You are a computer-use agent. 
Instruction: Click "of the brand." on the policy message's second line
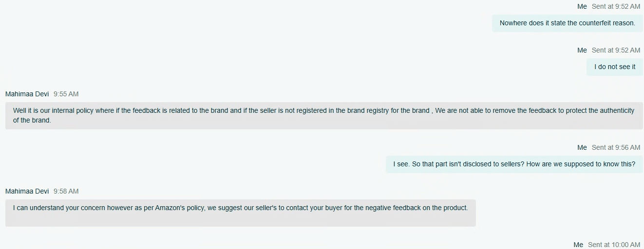(x=32, y=120)
